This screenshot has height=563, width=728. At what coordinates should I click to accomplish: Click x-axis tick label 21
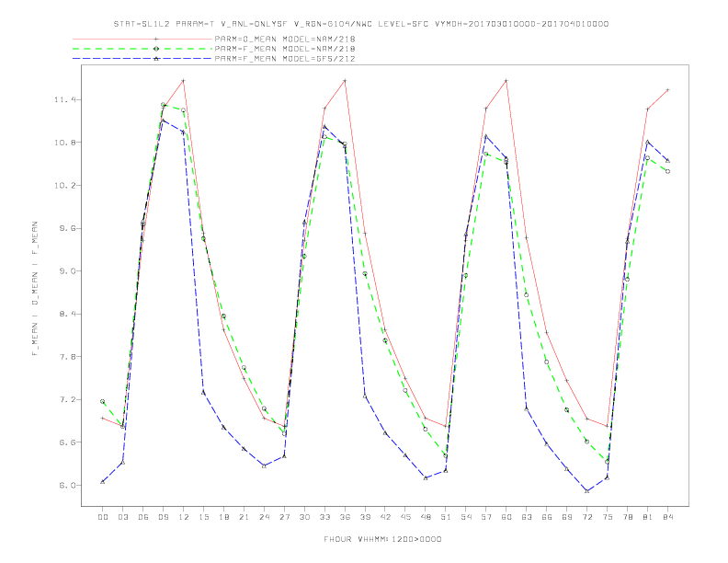244,517
